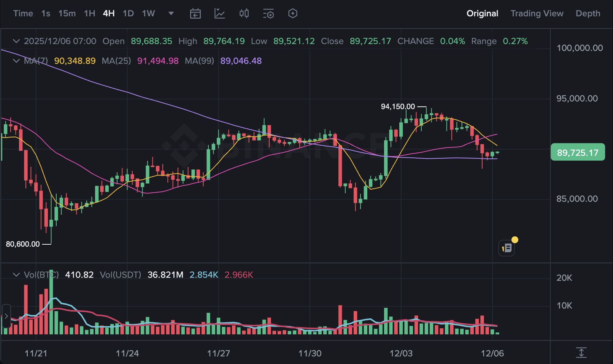Switch to the 15m interval
Image resolution: width=613 pixels, height=364 pixels.
pos(67,13)
